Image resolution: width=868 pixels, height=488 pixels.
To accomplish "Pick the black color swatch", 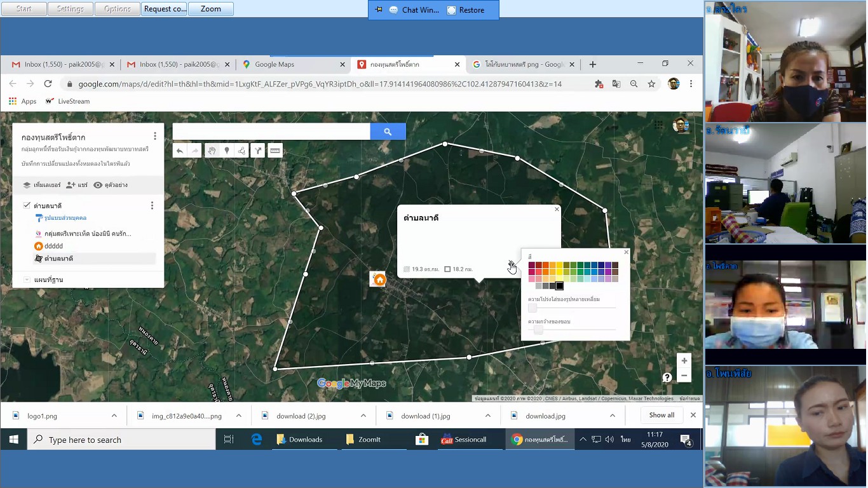I will tap(560, 286).
